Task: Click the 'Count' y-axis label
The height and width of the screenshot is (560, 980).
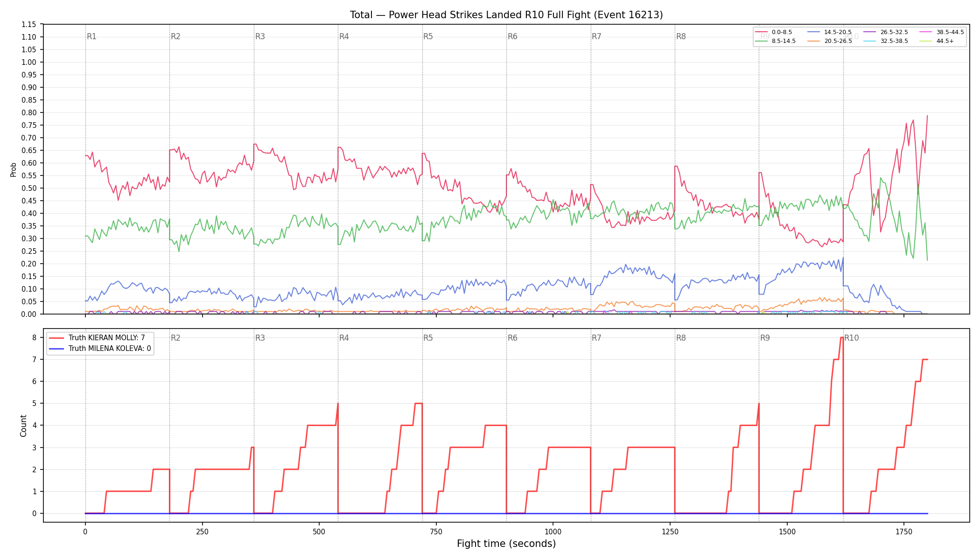Action: [23, 426]
